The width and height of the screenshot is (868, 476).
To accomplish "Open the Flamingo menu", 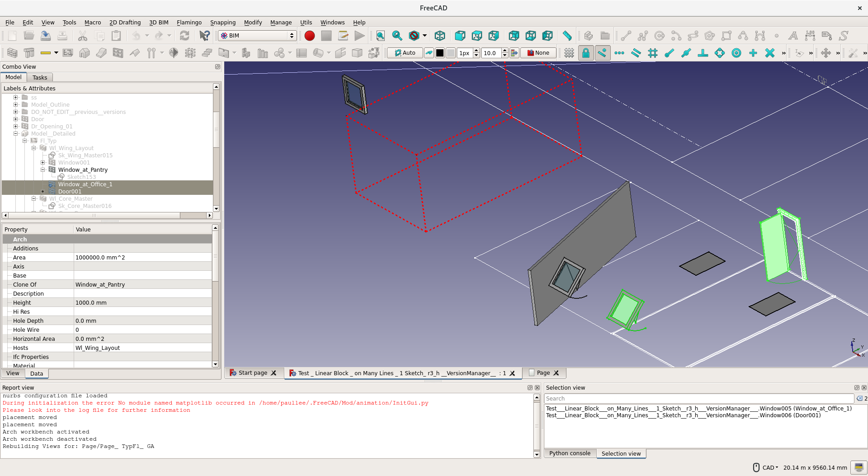I will coord(189,23).
